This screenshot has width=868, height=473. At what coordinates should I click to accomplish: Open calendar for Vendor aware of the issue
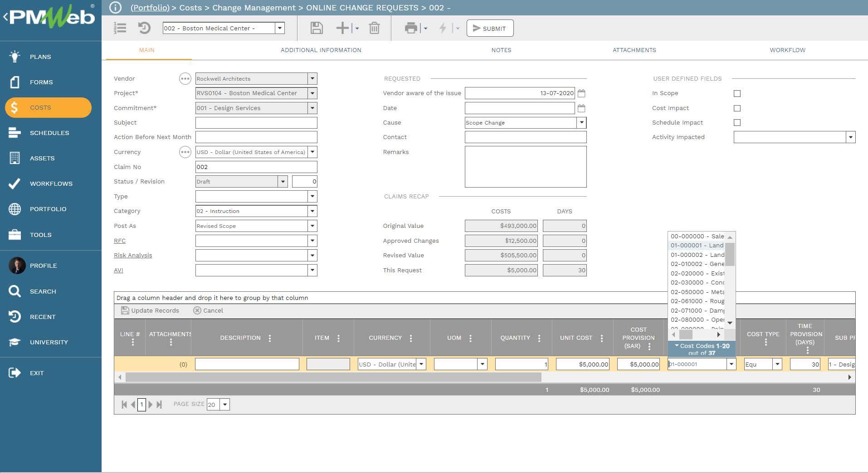point(581,93)
